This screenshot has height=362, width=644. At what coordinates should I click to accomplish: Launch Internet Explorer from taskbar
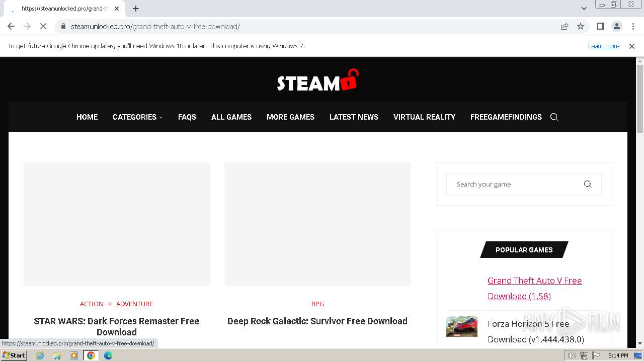40,355
